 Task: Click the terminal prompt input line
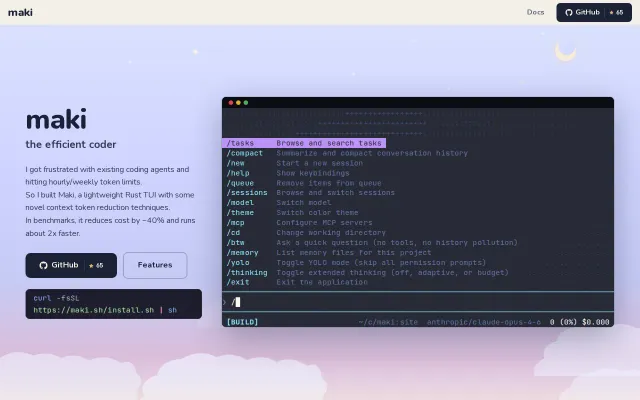418,302
